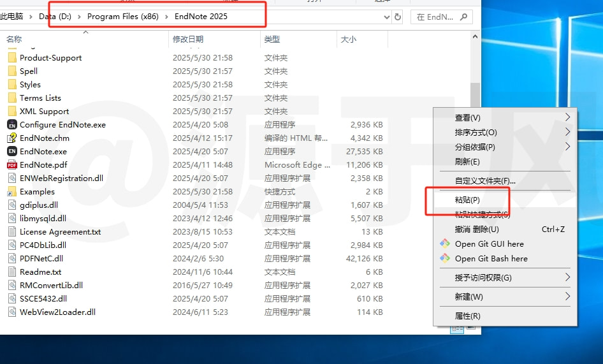
Task: Click the Git icon beside Open Git Bash here
Action: pos(445,258)
